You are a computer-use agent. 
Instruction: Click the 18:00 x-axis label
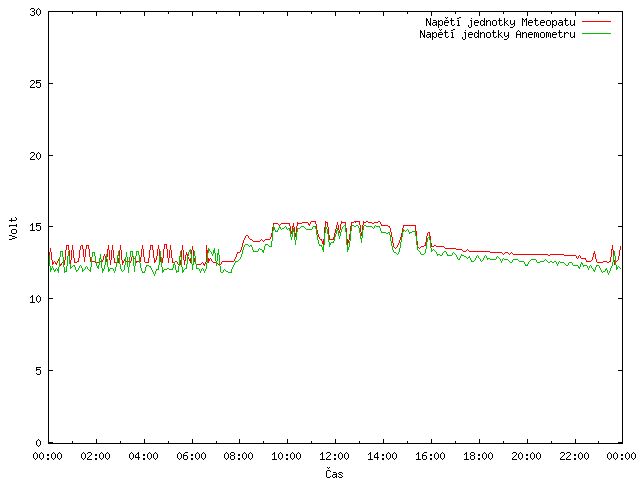478,456
